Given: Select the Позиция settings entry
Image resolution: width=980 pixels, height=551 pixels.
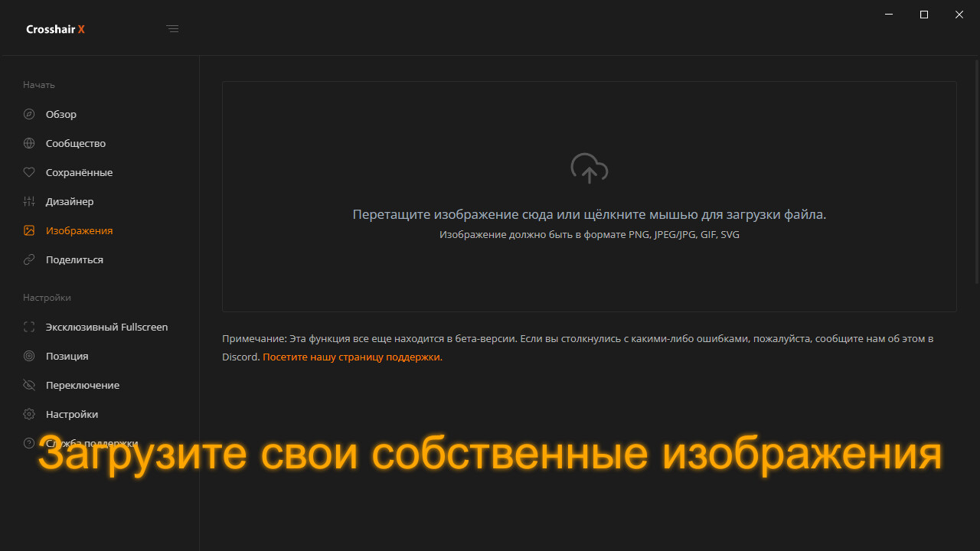Looking at the screenshot, I should (x=67, y=356).
